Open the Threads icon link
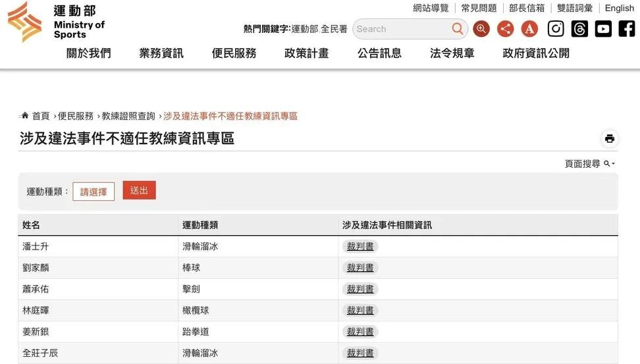Screen dimensions: 640x364 579,28
